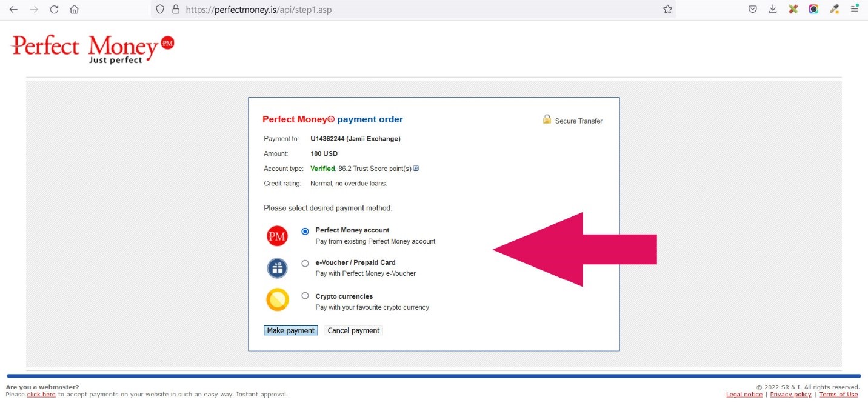Screen dimensions: 868x414
Task: Click 'Normal, no overdue loans.' text
Action: pos(349,184)
